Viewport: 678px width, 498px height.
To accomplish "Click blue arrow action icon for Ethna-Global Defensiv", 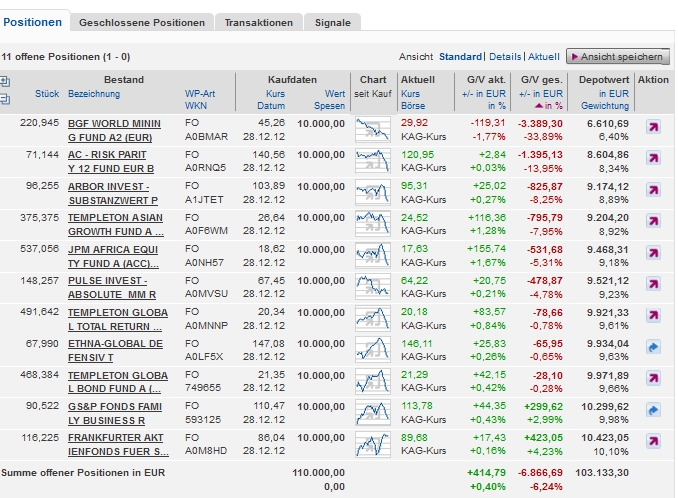I will click(x=653, y=347).
